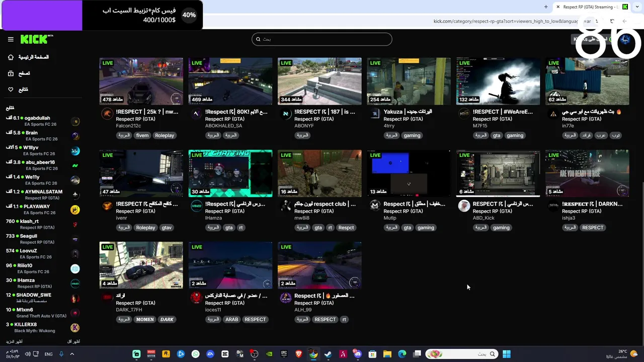Open ogabdullah in followed channels

coord(43,121)
